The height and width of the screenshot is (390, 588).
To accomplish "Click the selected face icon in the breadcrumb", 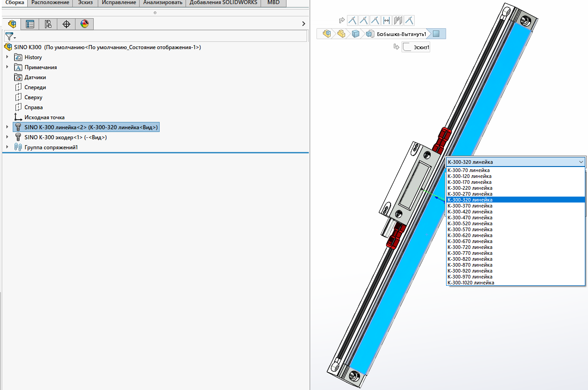I will [436, 34].
